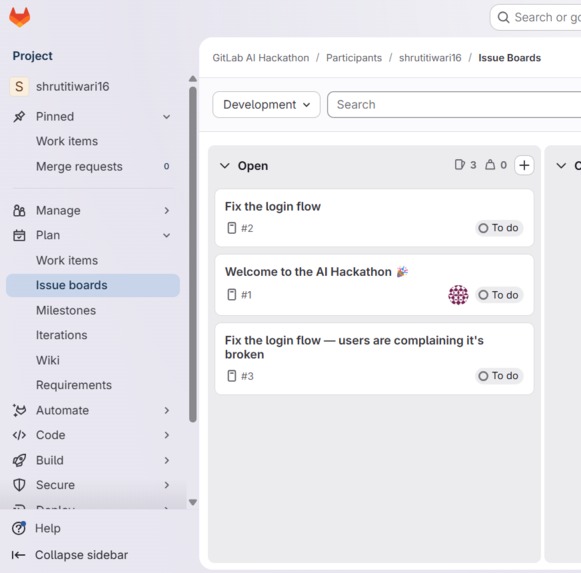The height and width of the screenshot is (573, 581).
Task: Click the Project heading in sidebar
Action: 33,56
